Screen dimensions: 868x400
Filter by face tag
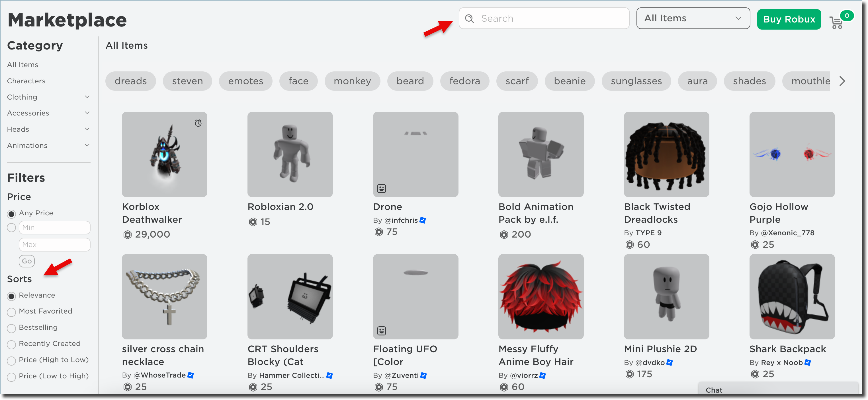tap(298, 81)
